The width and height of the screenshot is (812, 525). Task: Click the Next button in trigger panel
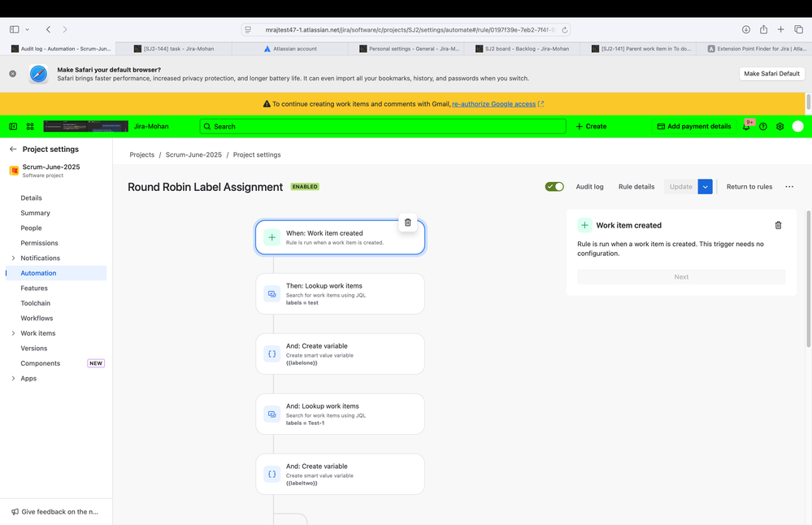[x=681, y=277]
